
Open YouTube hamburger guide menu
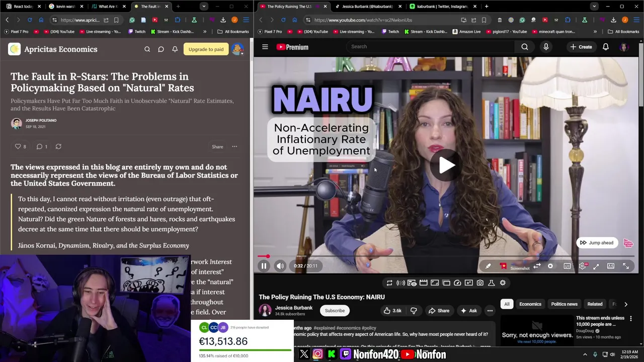click(265, 47)
